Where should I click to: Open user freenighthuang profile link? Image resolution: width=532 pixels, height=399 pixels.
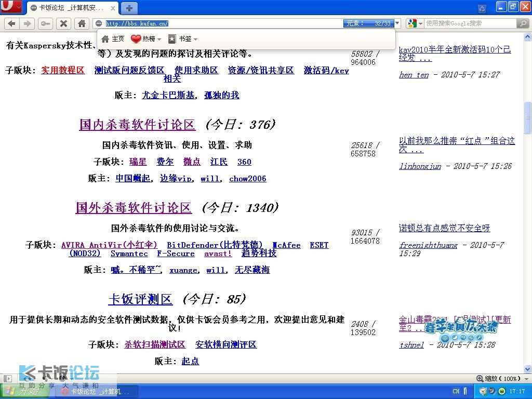(428, 245)
